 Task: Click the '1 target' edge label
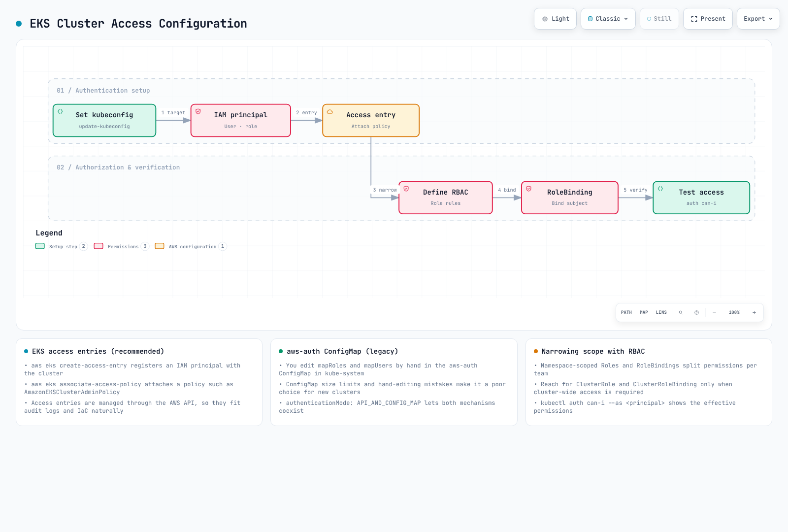[x=173, y=113]
